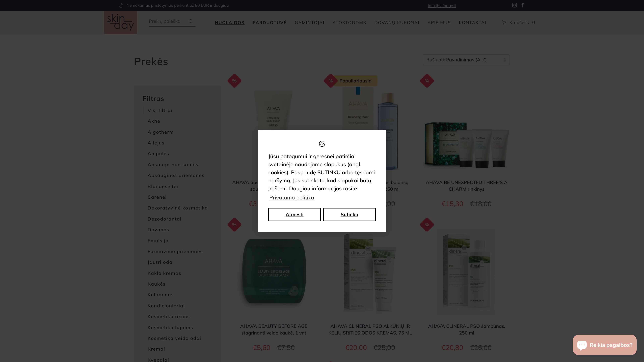This screenshot has height=362, width=644.
Task: Open the Krepšelis shopping cart
Action: (518, 22)
